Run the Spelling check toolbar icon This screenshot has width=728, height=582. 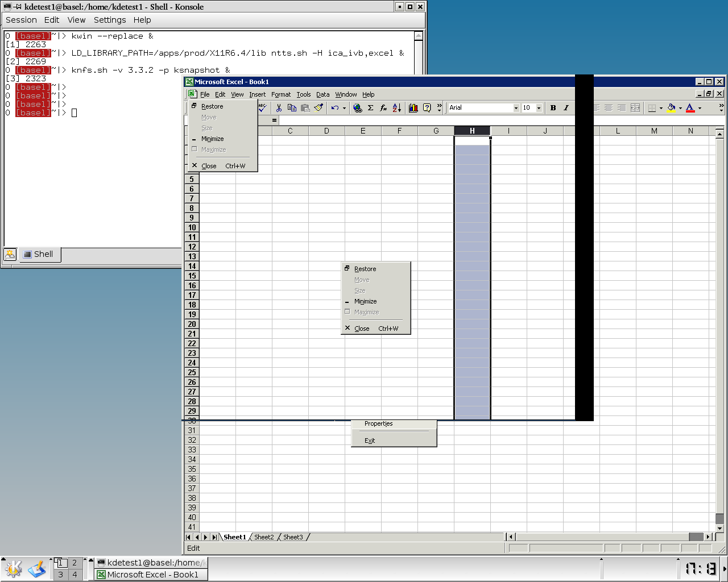(x=262, y=107)
